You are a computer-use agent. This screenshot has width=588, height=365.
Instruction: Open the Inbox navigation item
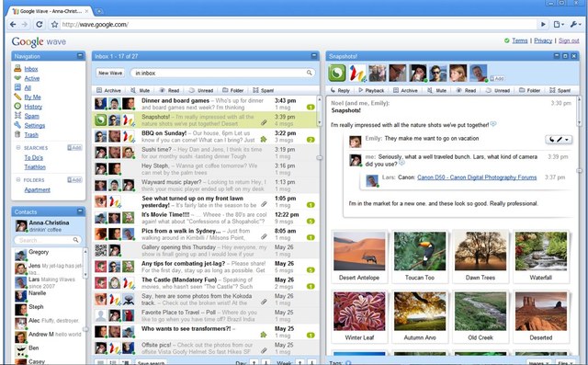31,69
